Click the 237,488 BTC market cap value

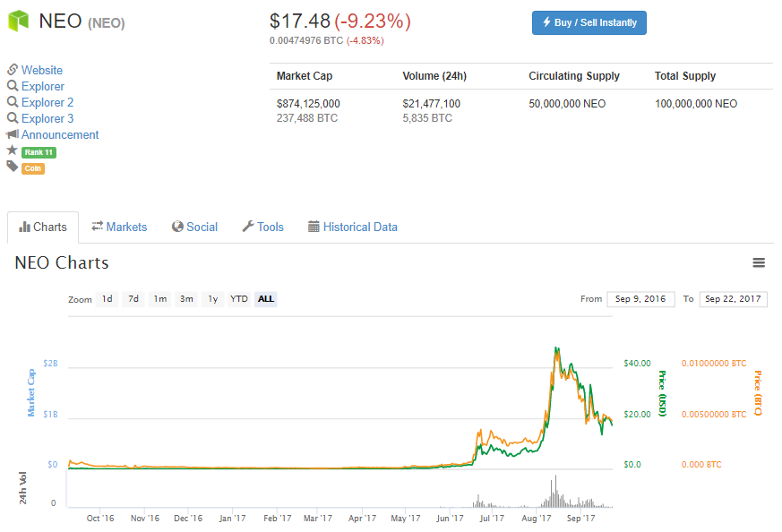coord(307,118)
